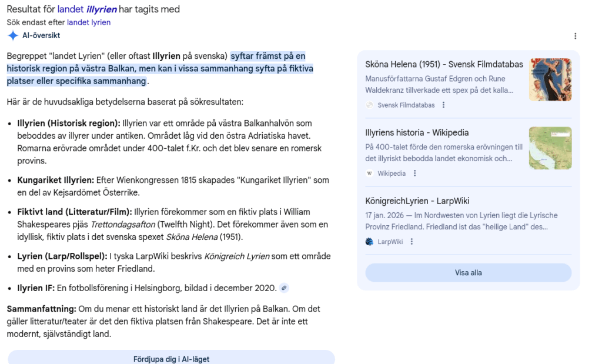Click Fördjupa dig i AI-läget button
The height and width of the screenshot is (364, 602).
[x=171, y=359]
